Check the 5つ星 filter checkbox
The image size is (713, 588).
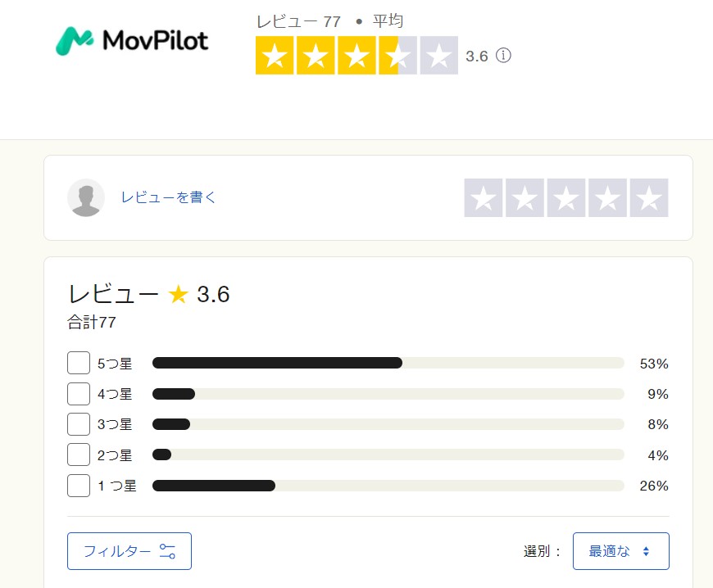79,363
